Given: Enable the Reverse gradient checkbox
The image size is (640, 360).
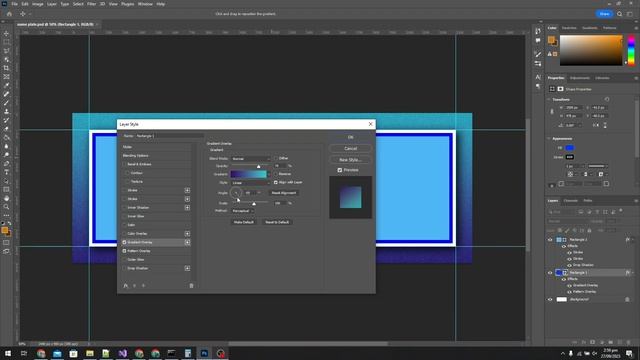Looking at the screenshot, I should click(276, 174).
